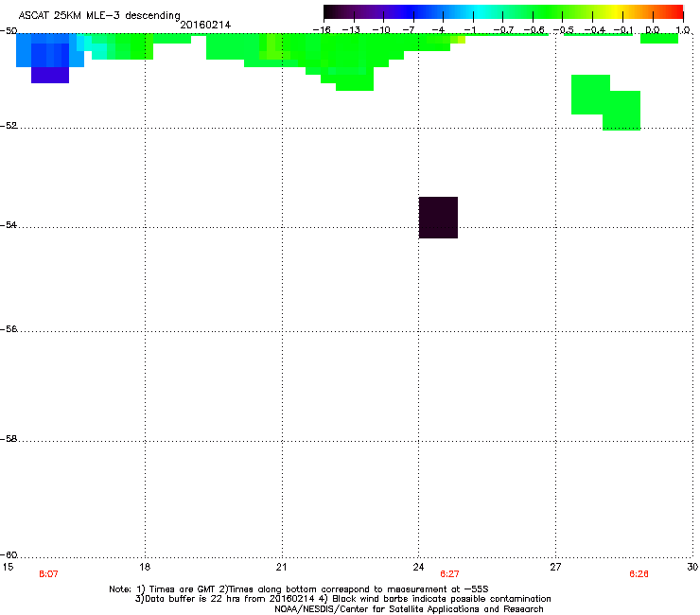Click the red swath time label ending :28

point(639,574)
